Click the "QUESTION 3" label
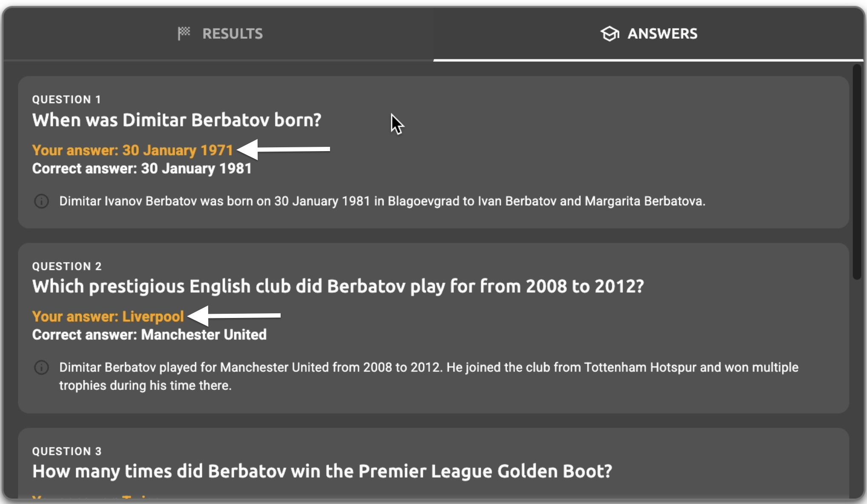Viewport: 867px width, 504px height. click(x=67, y=451)
